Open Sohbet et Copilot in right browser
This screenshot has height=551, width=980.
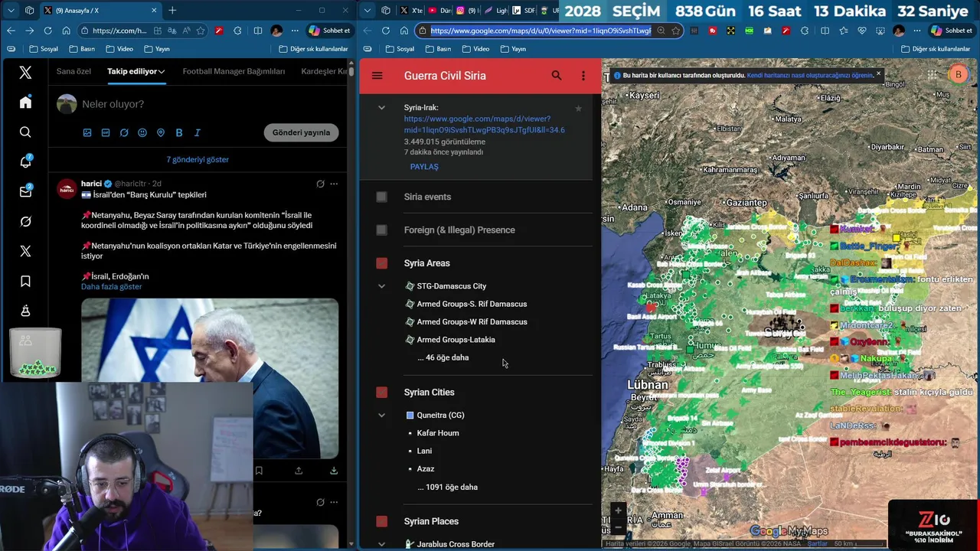click(952, 31)
